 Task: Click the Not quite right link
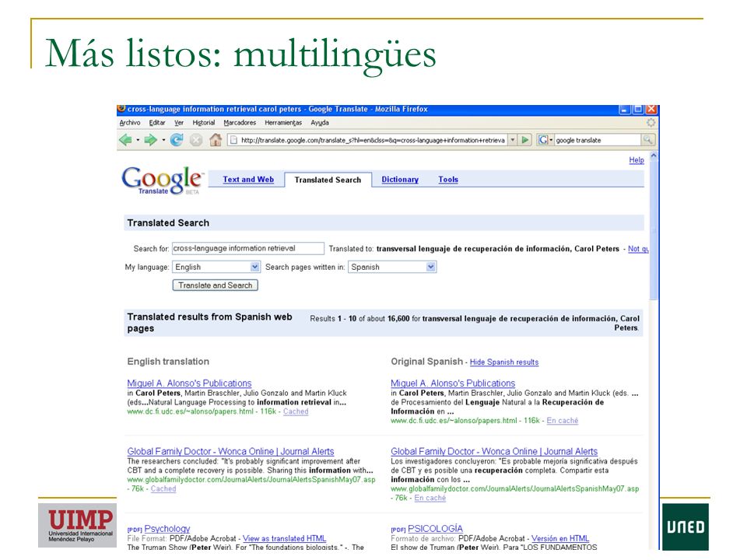[x=638, y=249]
